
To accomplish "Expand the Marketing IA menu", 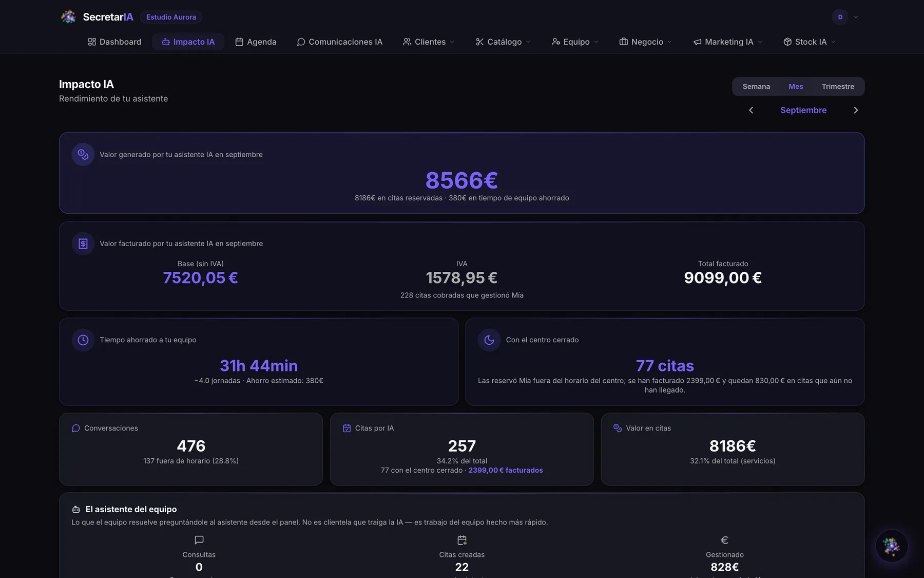I will [x=727, y=42].
